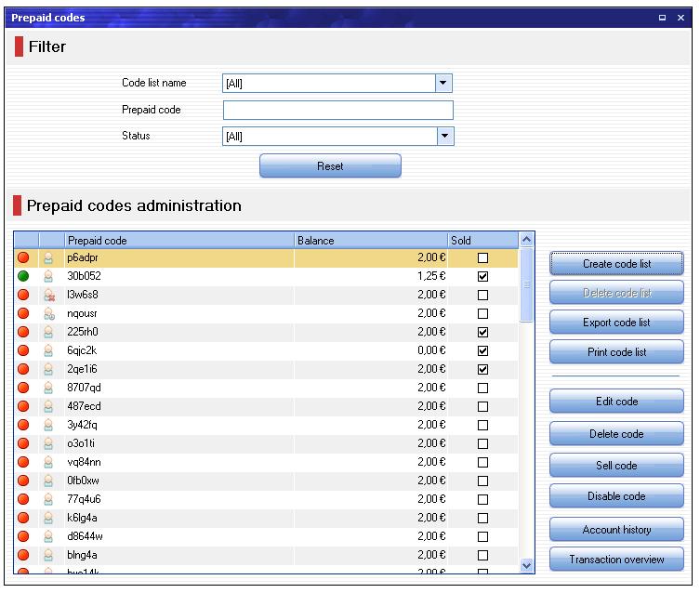Click user icon for code 8707qd
The image size is (700, 593).
pos(48,389)
